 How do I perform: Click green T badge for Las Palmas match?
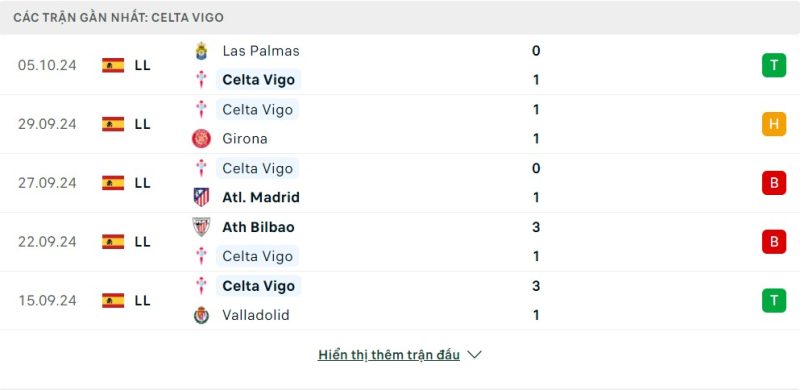coord(774,65)
